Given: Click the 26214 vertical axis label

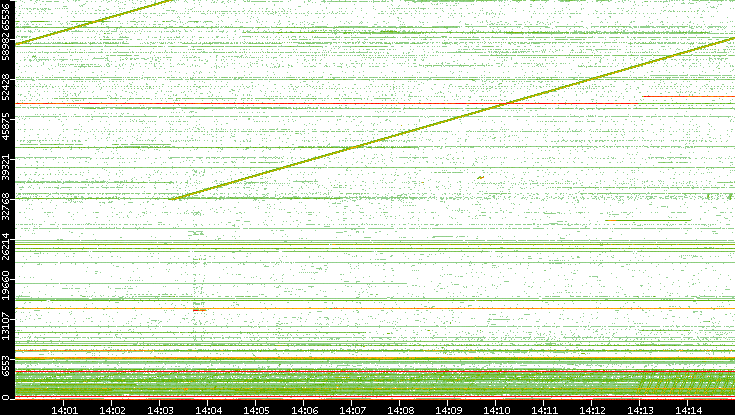Looking at the screenshot, I should click(x=6, y=246).
